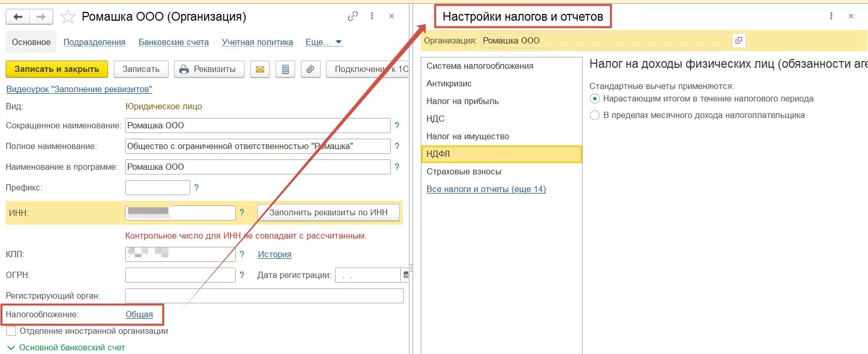The height and width of the screenshot is (354, 868).
Task: Select Страховые взносы section
Action: tap(501, 171)
